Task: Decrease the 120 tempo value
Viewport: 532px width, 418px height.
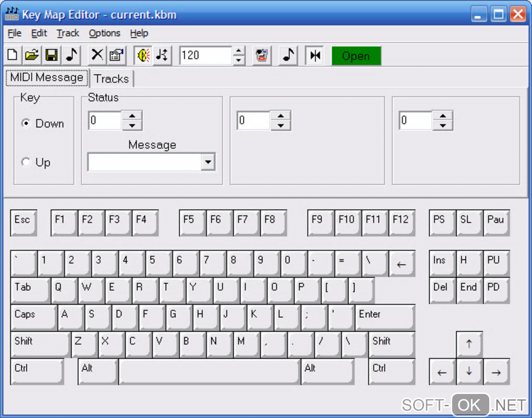Action: (239, 60)
